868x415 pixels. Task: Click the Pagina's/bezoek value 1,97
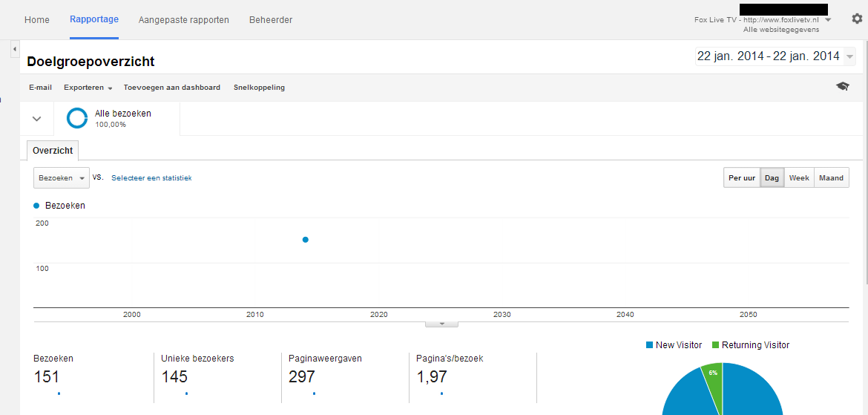click(x=431, y=377)
